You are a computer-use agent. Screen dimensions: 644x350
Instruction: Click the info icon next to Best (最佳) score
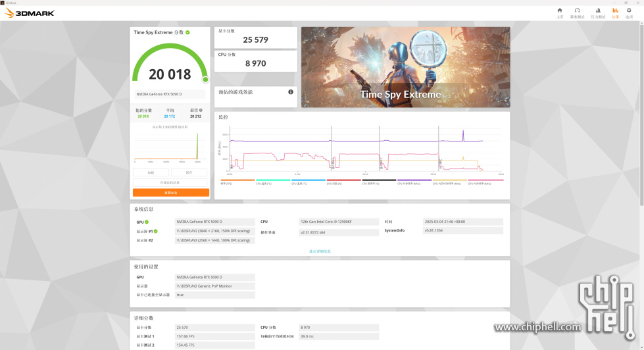coord(201,110)
